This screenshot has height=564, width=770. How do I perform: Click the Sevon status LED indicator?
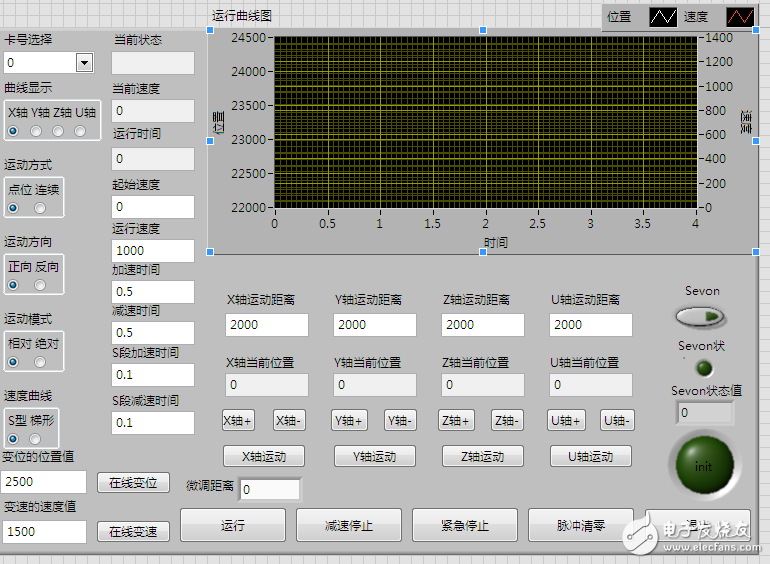pyautogui.click(x=703, y=368)
